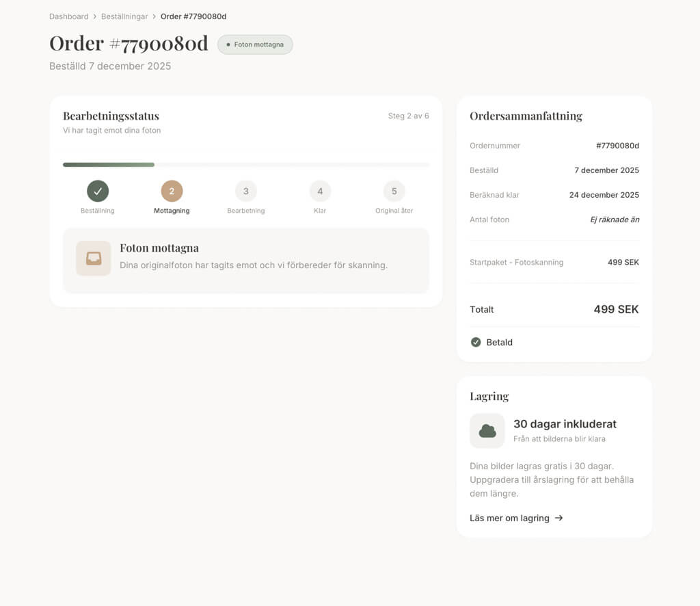The image size is (700, 606).
Task: Click the green progress bar
Action: [x=108, y=164]
